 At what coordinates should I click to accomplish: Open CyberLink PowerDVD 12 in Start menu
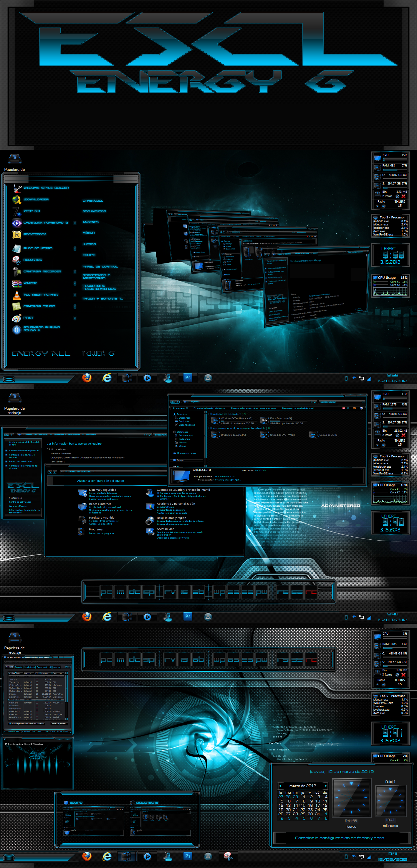coord(40,223)
